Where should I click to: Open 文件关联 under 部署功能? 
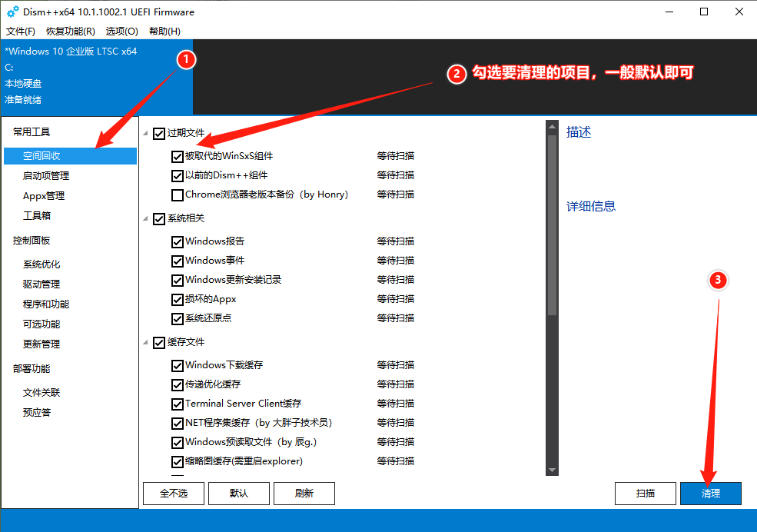point(42,393)
